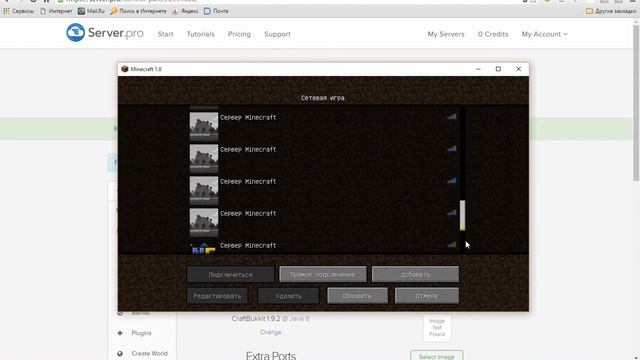Click the Create World text in the sidebar

pos(149,353)
